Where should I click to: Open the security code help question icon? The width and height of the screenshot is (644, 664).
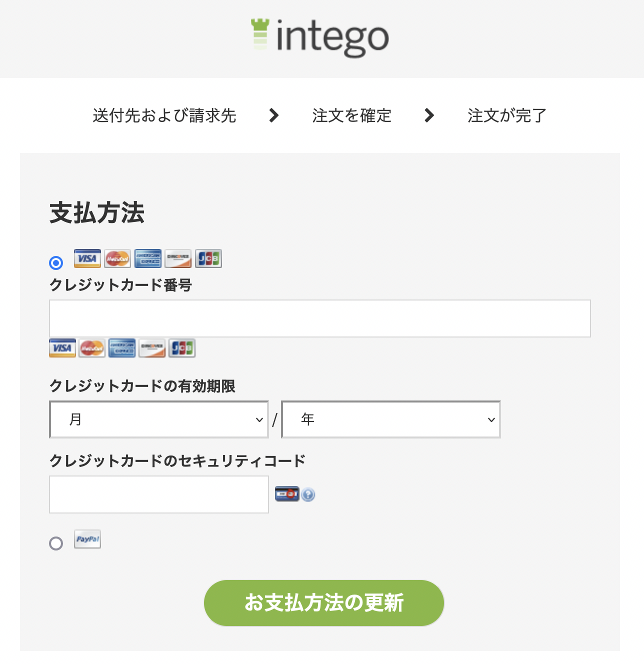(308, 495)
